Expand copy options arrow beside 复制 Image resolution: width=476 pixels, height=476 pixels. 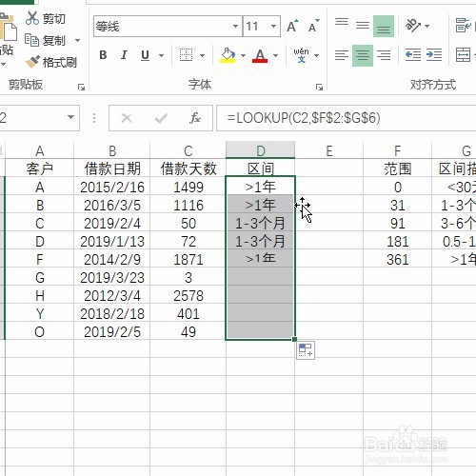(77, 40)
